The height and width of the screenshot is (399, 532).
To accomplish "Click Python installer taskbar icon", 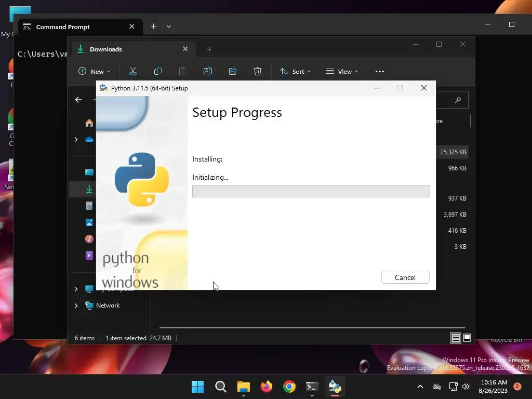I will pos(335,387).
